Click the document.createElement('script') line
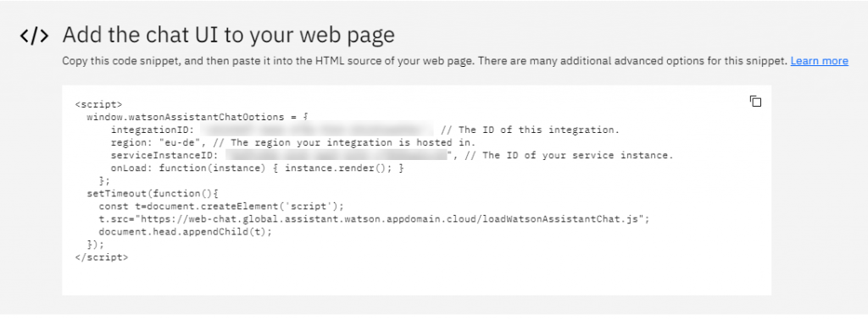Screen dimensions: 868x320 point(221,207)
